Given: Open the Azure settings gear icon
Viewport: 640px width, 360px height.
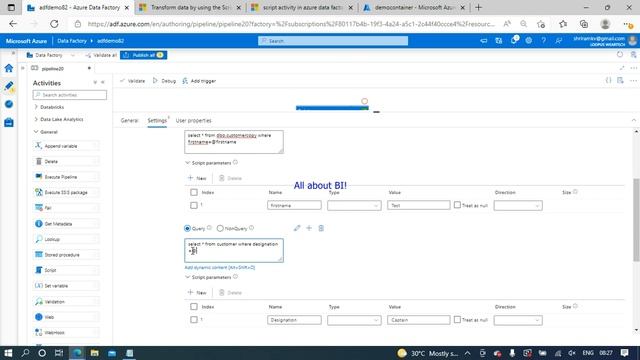Looking at the screenshot, I should [529, 40].
